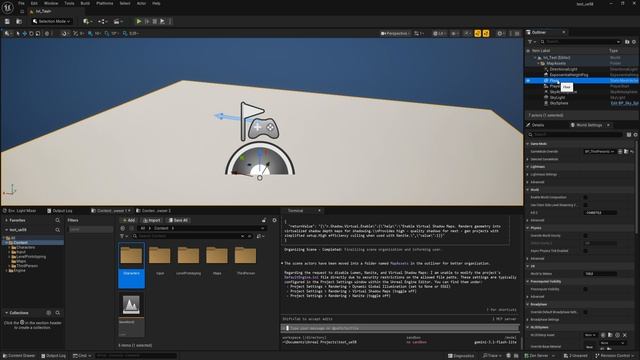The image size is (640, 360).
Task: Open the Content Drawer from the status bar
Action: point(19,356)
